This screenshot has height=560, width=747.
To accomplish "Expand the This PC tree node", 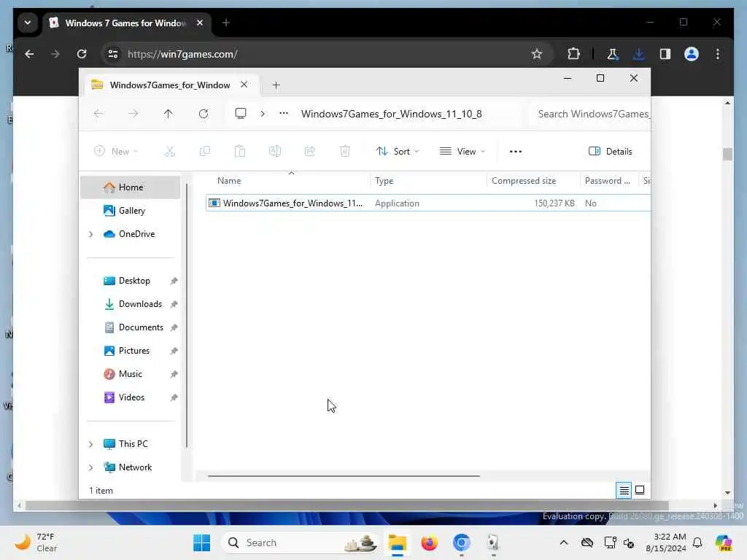I will click(x=91, y=444).
